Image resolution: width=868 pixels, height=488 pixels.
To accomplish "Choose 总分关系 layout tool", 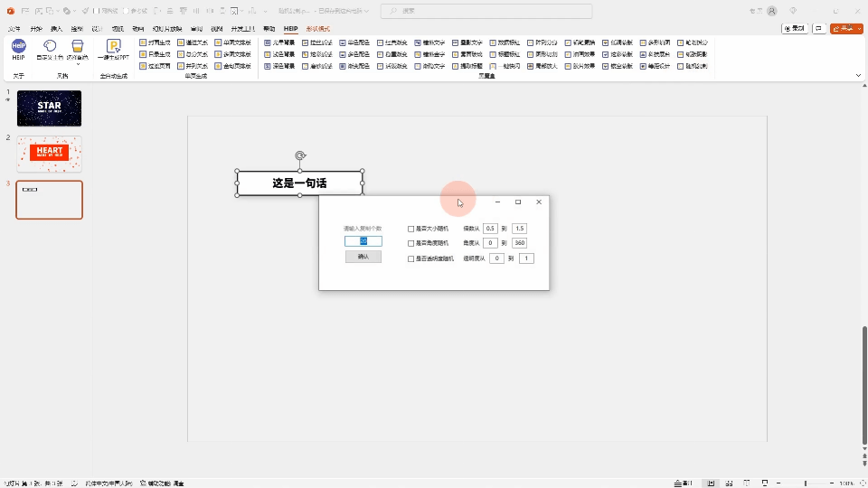I will 193,54.
